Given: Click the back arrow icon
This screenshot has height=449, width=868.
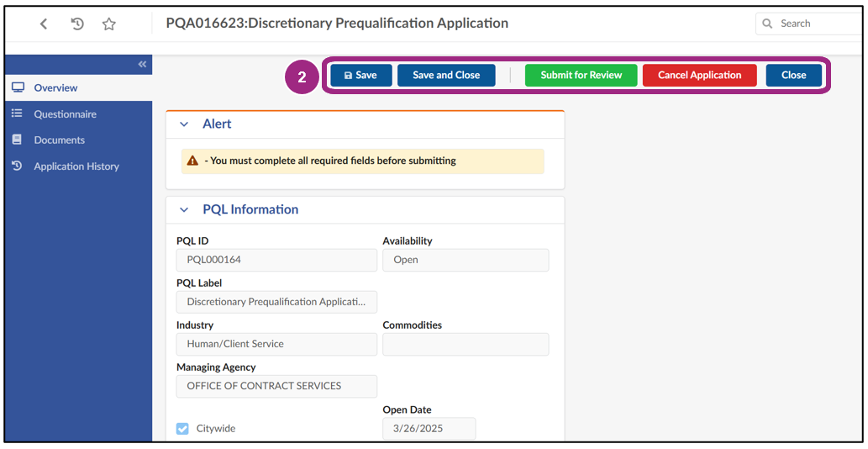Looking at the screenshot, I should point(44,24).
